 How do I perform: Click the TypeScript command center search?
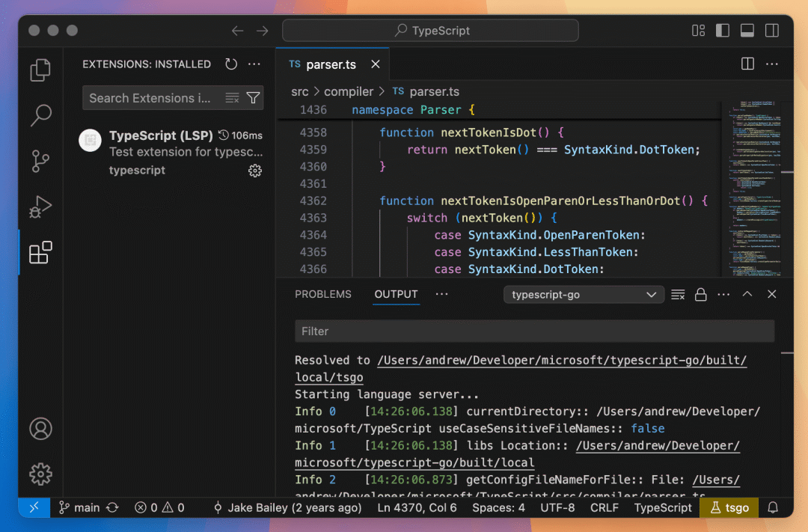pyautogui.click(x=430, y=31)
